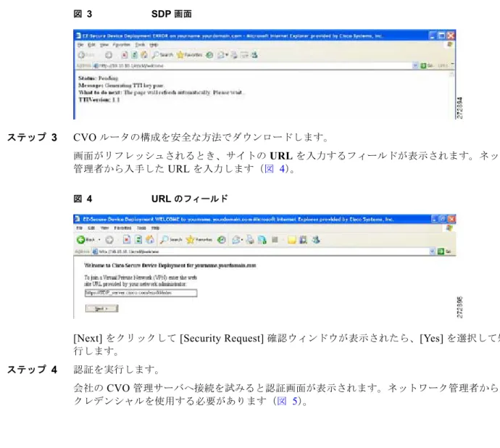
Task: Click Print icon in figure 4 browser toolbar
Action: click(x=250, y=240)
